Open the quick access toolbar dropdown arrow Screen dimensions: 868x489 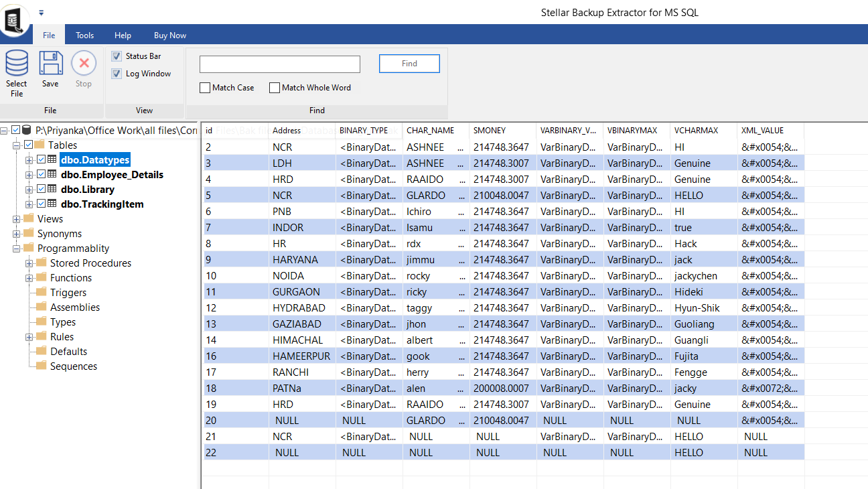click(x=42, y=13)
